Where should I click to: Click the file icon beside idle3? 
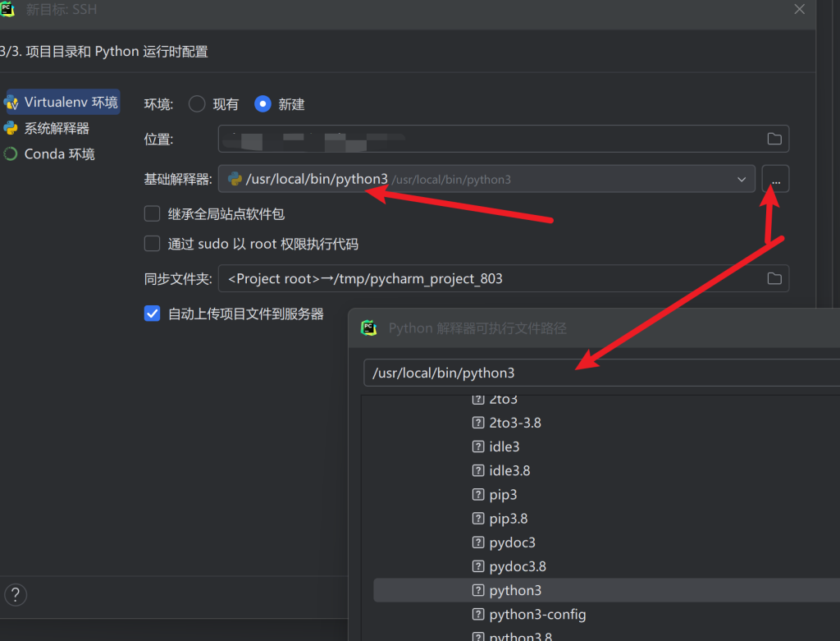pos(478,447)
